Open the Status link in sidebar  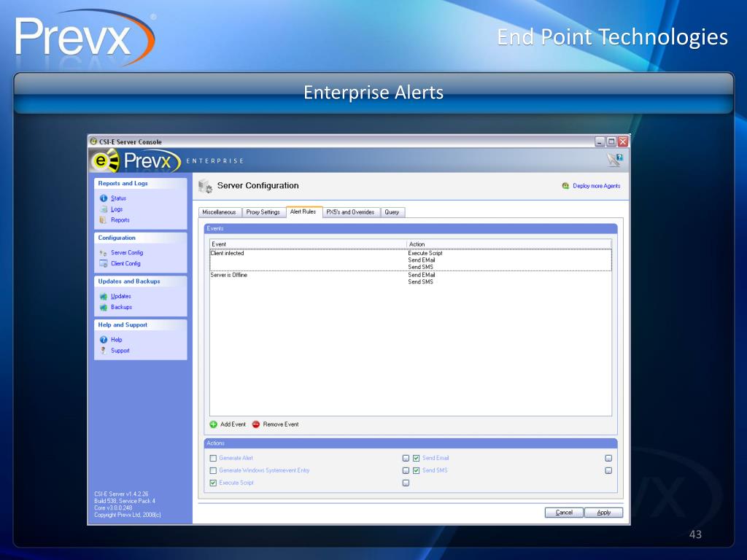pos(119,198)
